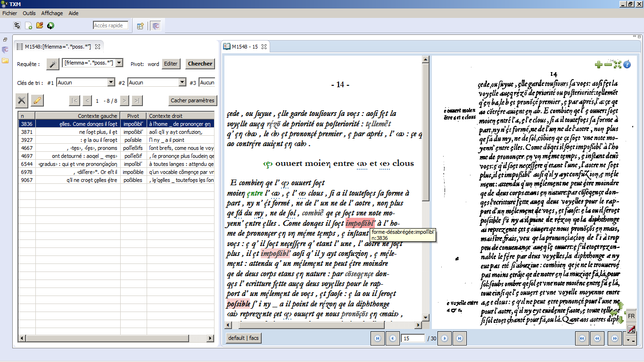Click the 'Contexte droit' column header
This screenshot has width=644, height=362.
pyautogui.click(x=181, y=115)
